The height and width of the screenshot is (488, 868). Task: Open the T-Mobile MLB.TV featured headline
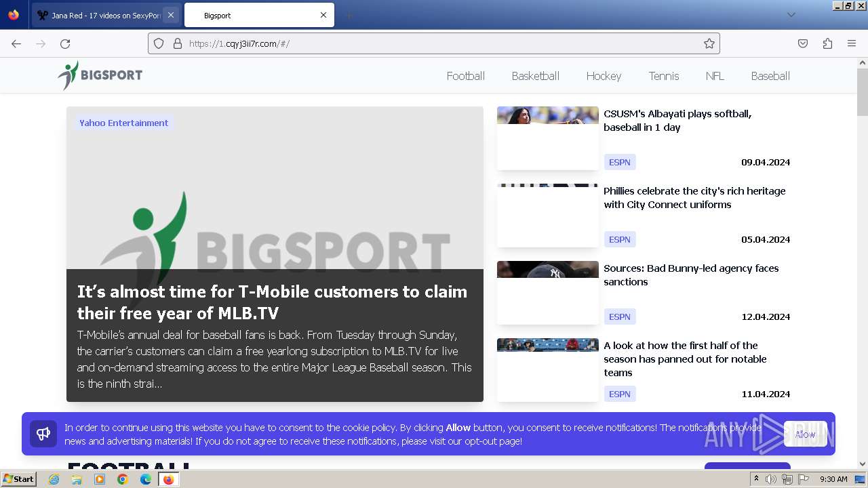pos(272,302)
